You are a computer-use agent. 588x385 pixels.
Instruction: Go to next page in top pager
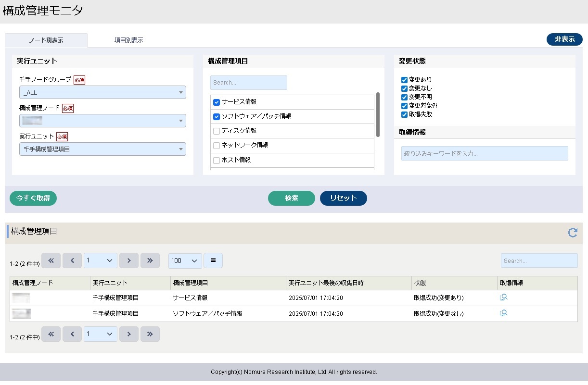point(129,261)
